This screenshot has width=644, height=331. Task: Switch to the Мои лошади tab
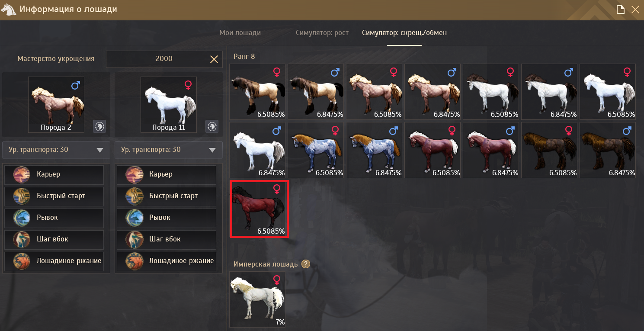click(240, 33)
